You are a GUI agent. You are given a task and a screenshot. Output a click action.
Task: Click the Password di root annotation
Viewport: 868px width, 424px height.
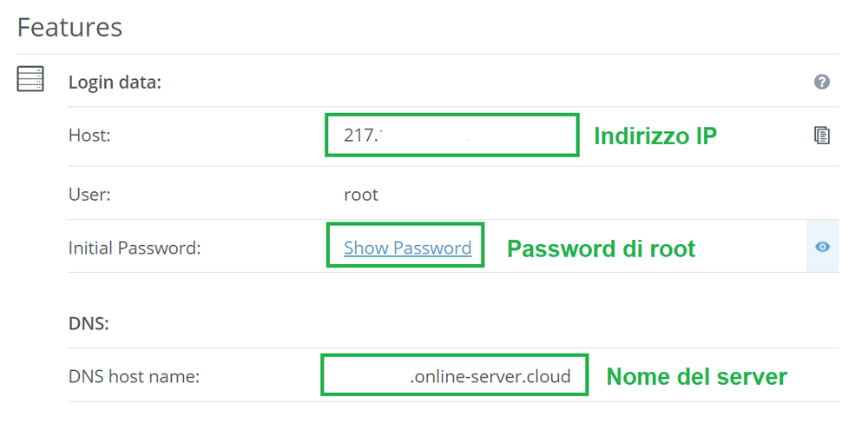coord(602,248)
